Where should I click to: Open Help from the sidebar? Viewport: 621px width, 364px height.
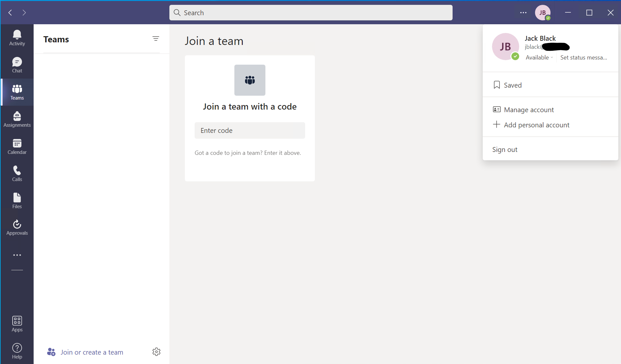point(17,351)
